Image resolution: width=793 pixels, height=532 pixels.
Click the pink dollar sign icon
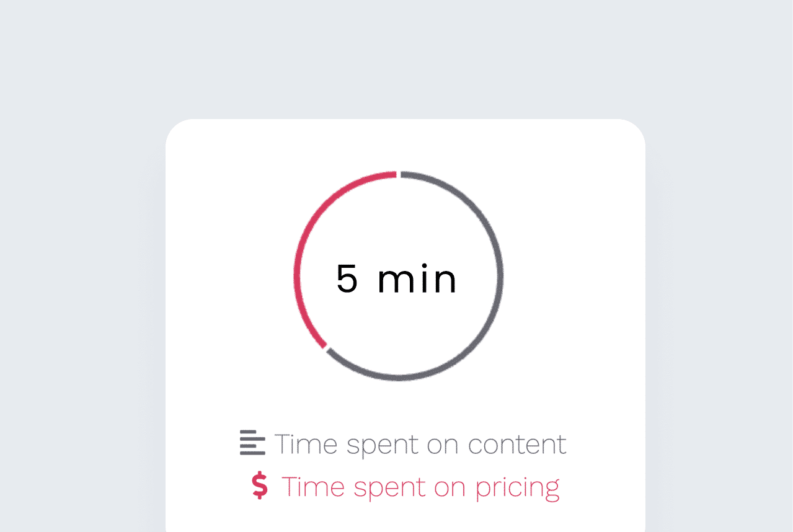260,485
